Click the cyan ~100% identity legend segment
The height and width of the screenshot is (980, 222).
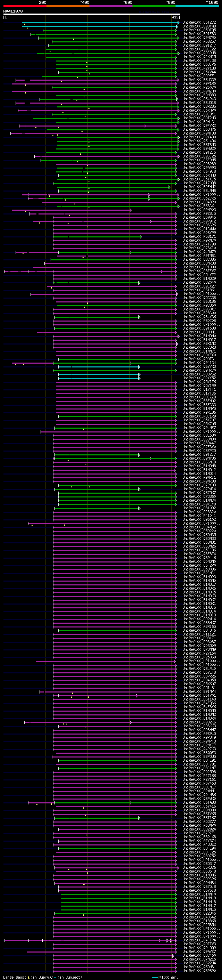[x=197, y=6]
